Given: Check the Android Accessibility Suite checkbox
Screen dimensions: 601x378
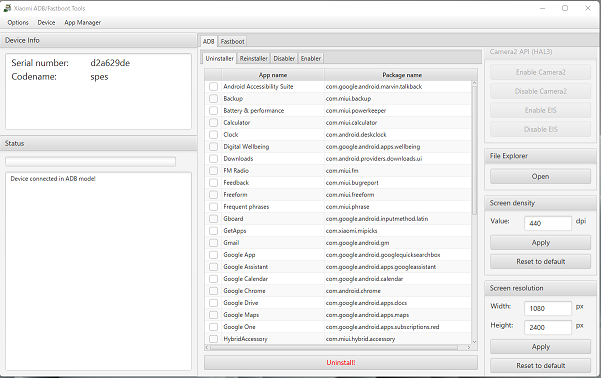Looking at the screenshot, I should click(213, 87).
